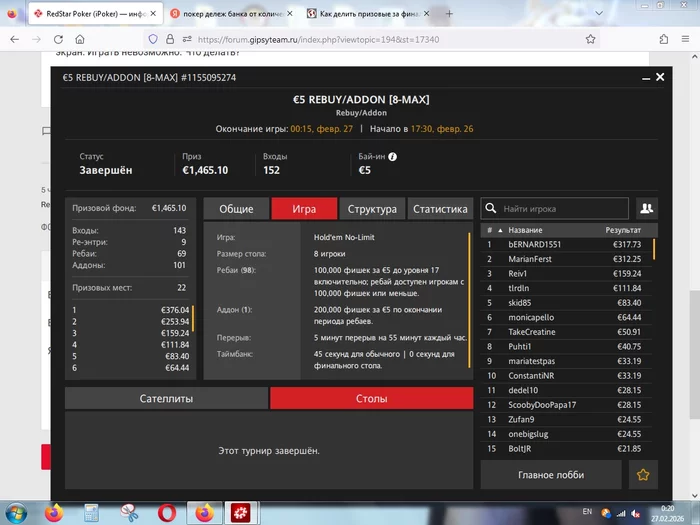Viewport: 700px width, 525px height.
Task: Switch to RedStar Poker client in taskbar
Action: pos(241,513)
